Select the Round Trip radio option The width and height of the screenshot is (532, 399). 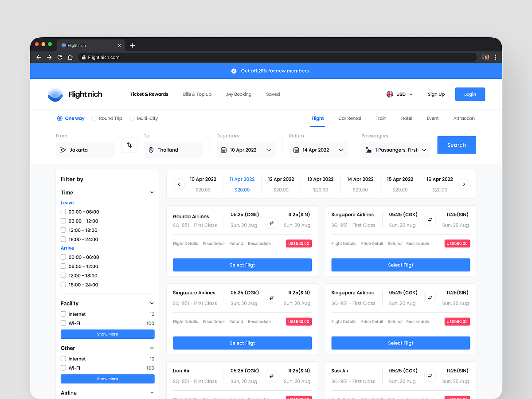(94, 118)
